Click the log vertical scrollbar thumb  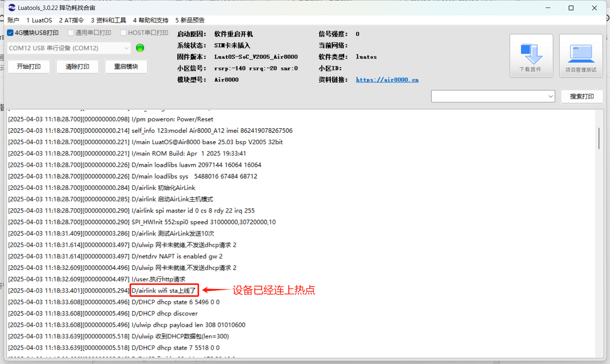pos(599,138)
